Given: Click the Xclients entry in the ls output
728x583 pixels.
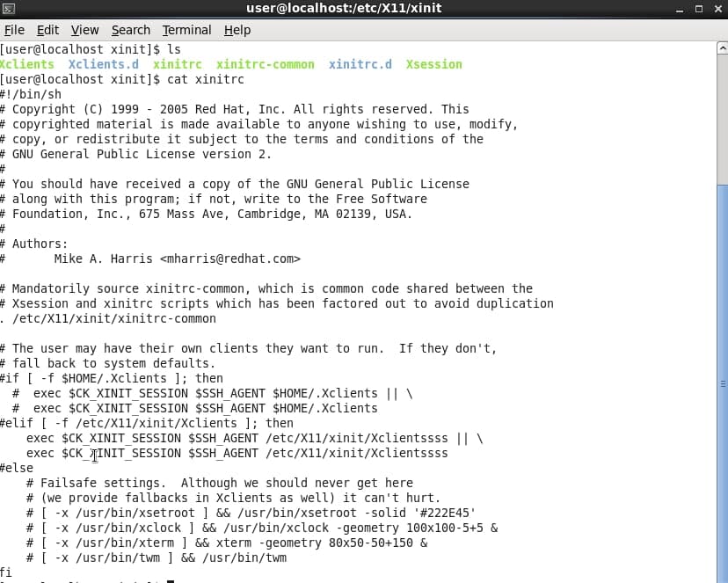Looking at the screenshot, I should [x=27, y=64].
